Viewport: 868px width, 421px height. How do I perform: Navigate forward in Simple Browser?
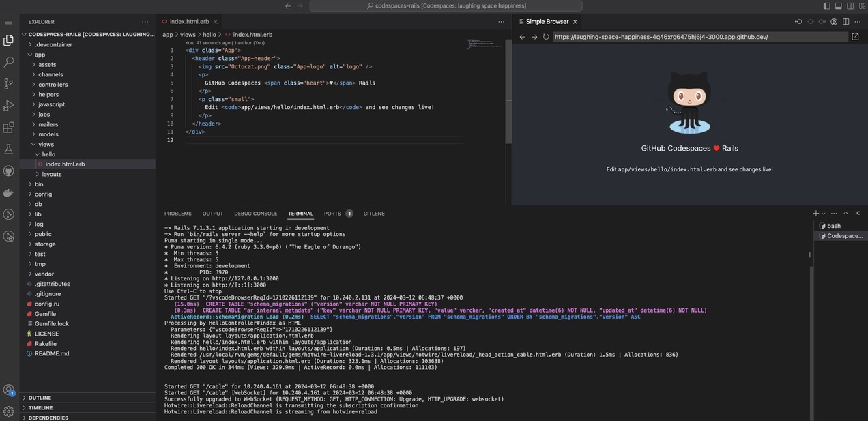click(534, 37)
